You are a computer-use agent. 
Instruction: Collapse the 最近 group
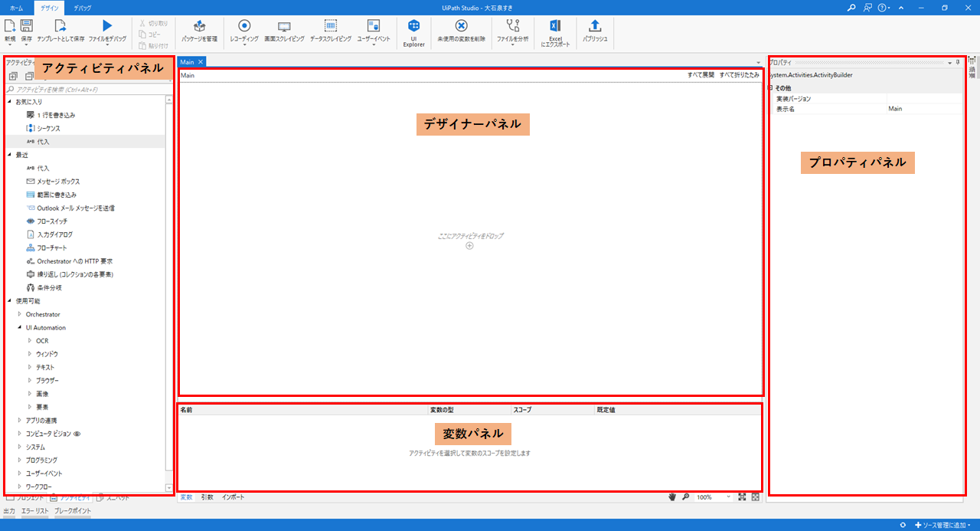click(9, 155)
